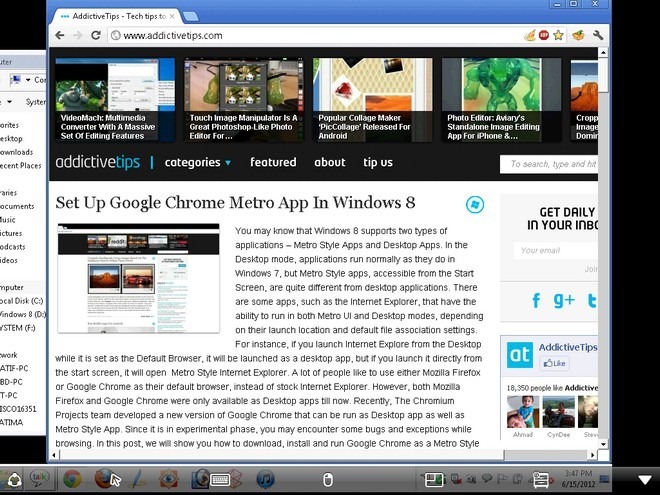Close the AddictiveTips browser tab
The image size is (660, 495).
pos(172,16)
